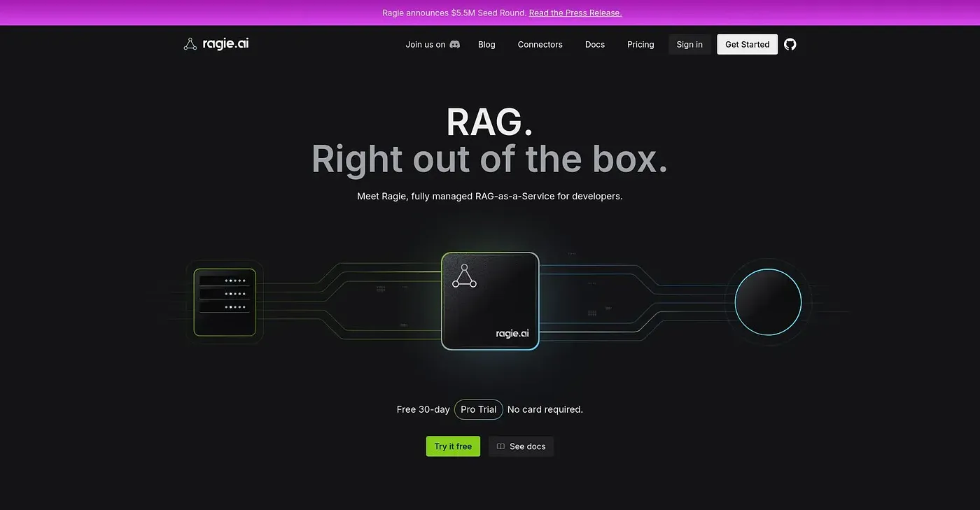Read the Press Release link
Screen dimensions: 980x510
(575, 13)
